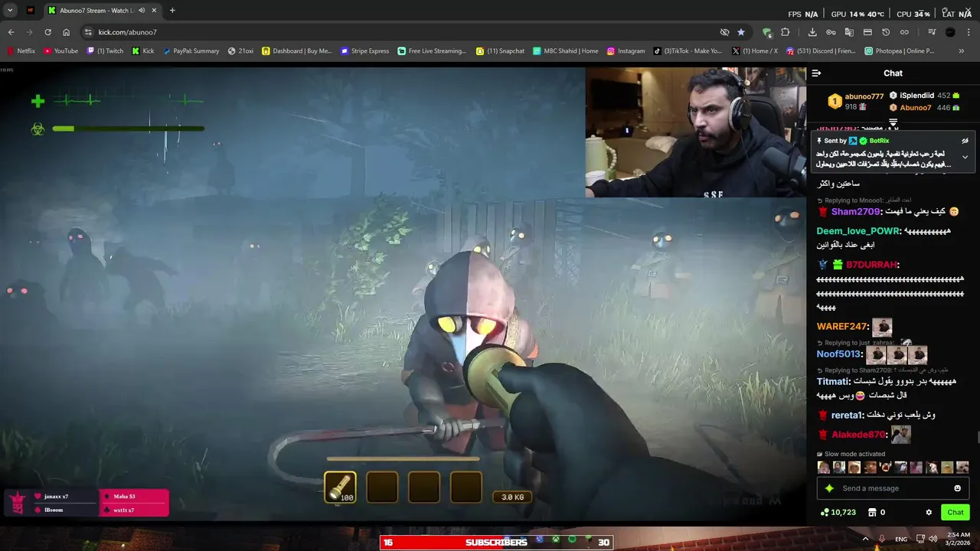Click the kick.com/abunoo7 address bar

[398, 32]
